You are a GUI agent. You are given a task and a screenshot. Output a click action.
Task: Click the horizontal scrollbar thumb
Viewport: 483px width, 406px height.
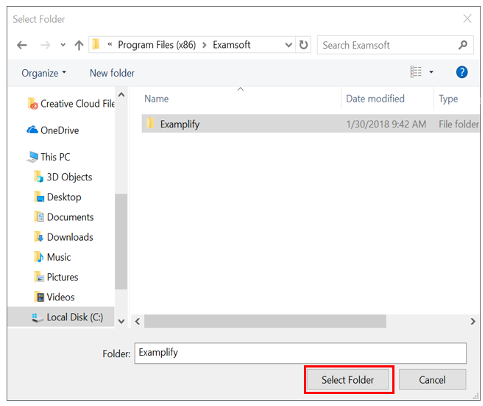265,321
